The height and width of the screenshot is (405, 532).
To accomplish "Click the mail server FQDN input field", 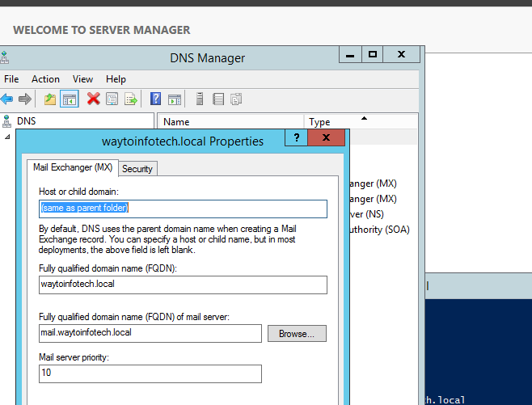I will (150, 333).
